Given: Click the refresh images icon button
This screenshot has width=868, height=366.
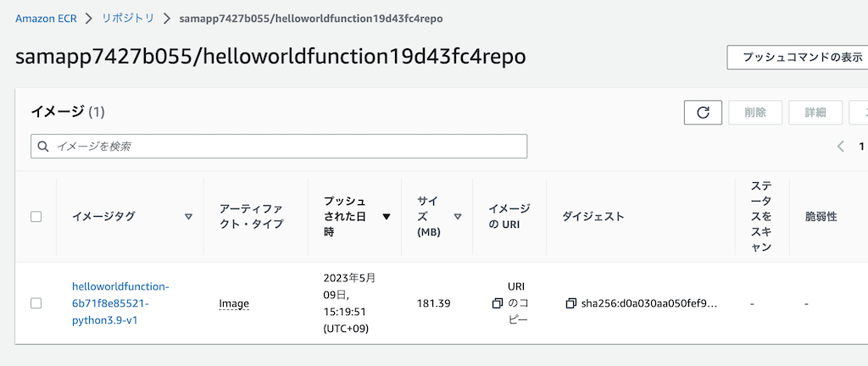Looking at the screenshot, I should [x=703, y=112].
